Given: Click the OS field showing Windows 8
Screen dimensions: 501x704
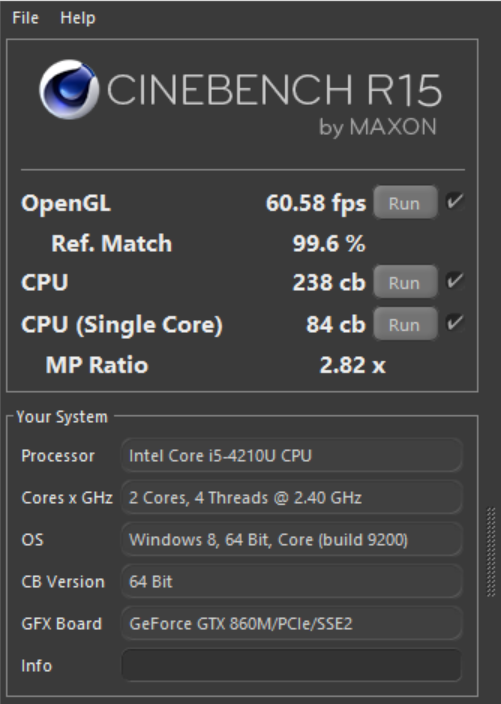Looking at the screenshot, I should pyautogui.click(x=292, y=539).
